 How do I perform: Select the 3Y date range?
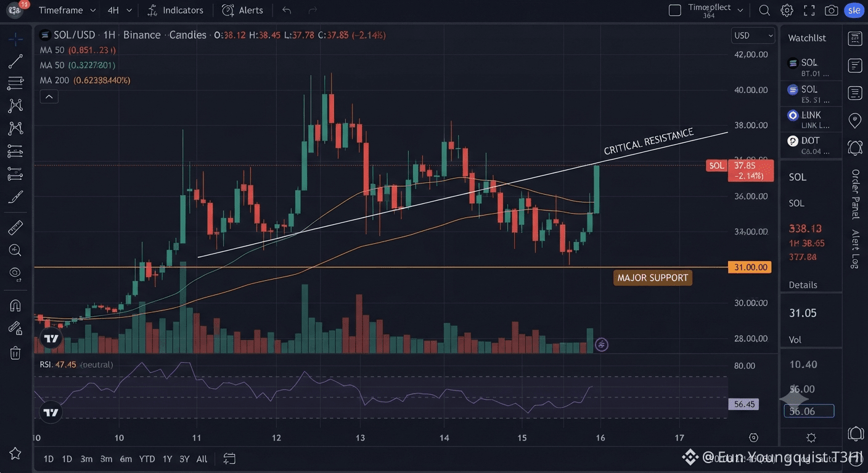184,459
